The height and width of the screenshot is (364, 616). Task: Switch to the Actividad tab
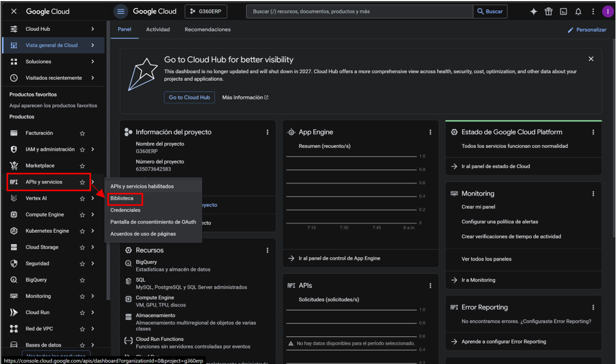coord(158,29)
